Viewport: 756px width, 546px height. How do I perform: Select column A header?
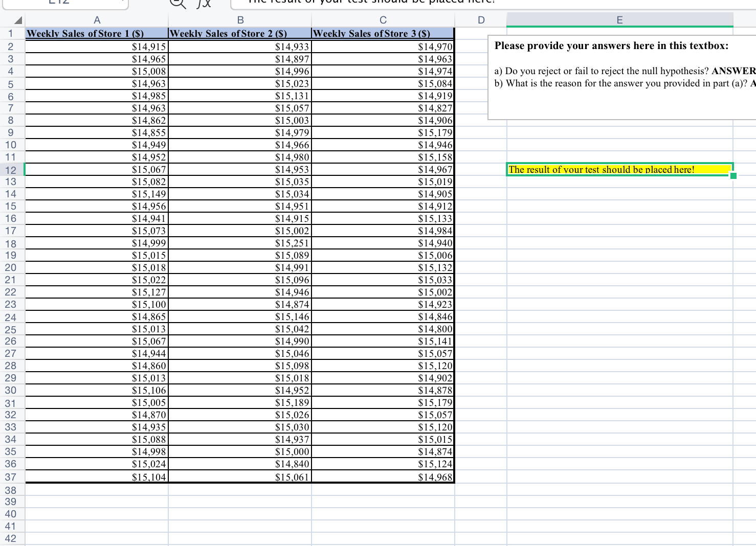[97, 20]
